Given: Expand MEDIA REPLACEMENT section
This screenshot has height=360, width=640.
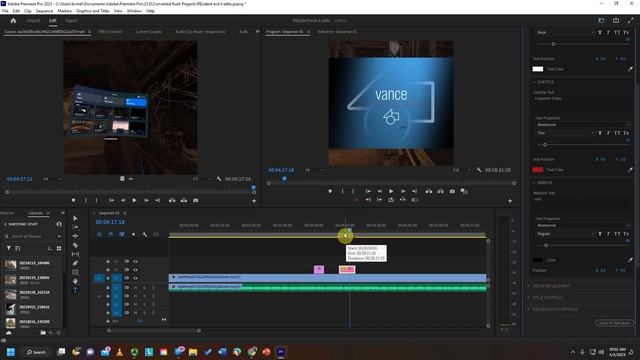Looking at the screenshot, I should pos(529,286).
